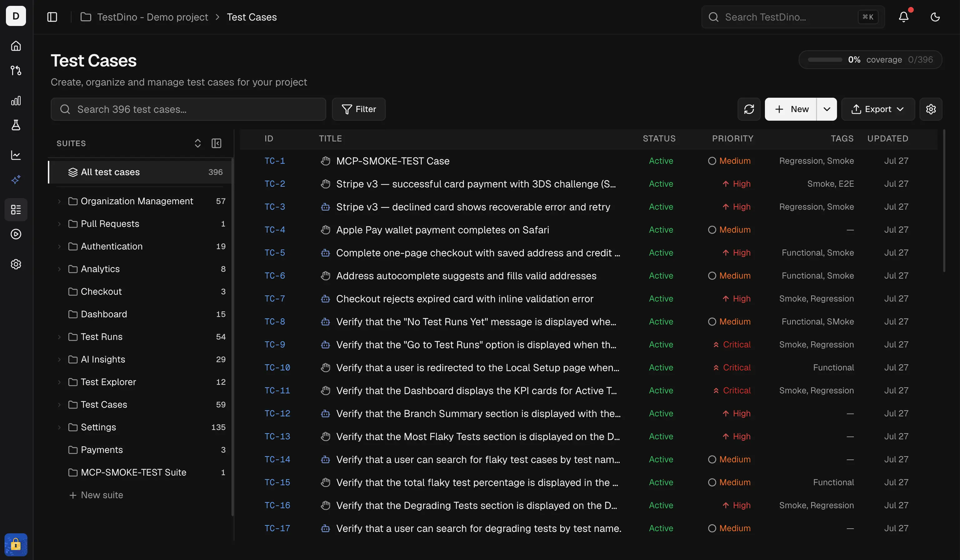Click the automated robot icon on TC-3 row
Screen dimensions: 960x560
click(325, 207)
